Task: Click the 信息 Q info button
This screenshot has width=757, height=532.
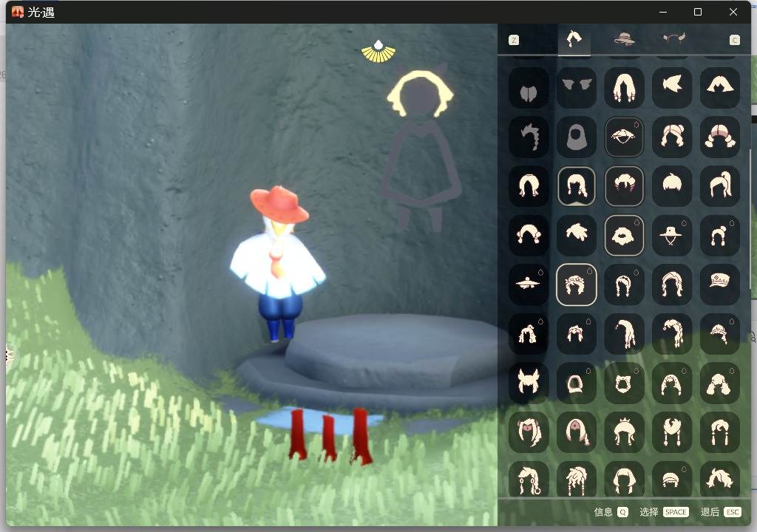Action: (x=611, y=512)
